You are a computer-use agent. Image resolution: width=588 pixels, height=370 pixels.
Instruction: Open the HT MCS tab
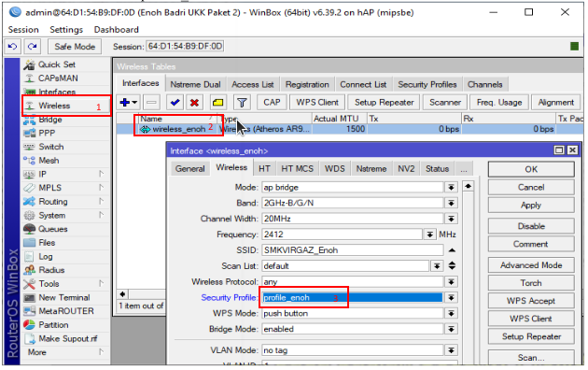[297, 169]
